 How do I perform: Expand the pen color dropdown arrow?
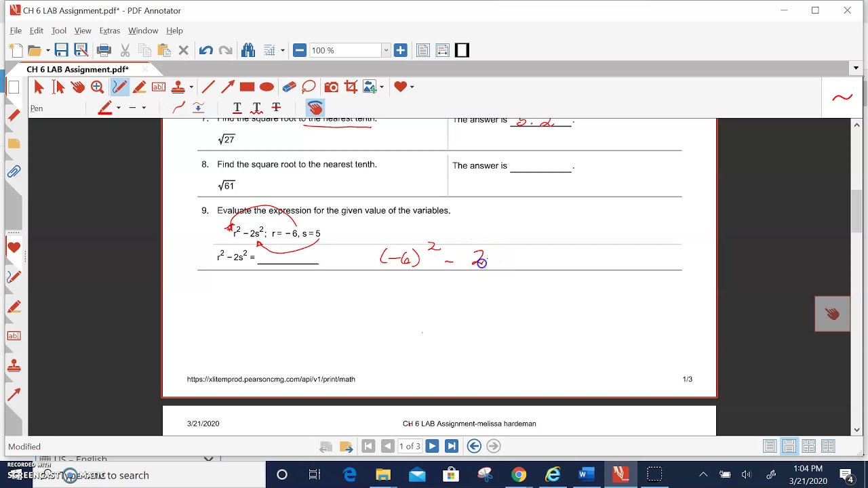click(x=118, y=108)
